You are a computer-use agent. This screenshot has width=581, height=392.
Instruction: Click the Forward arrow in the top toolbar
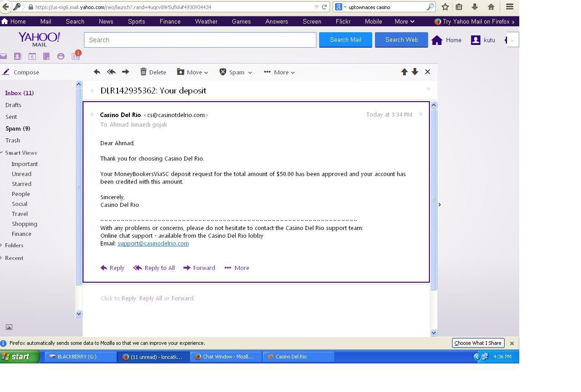click(126, 72)
